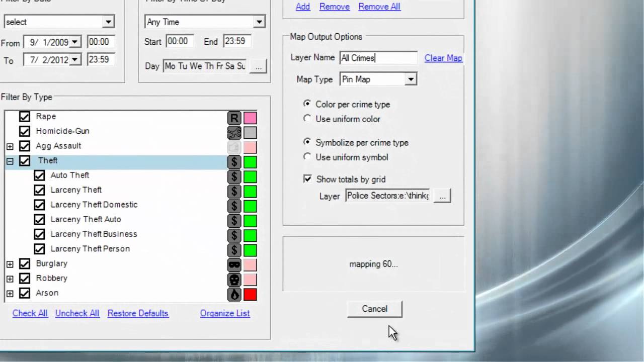Viewport: 644px width, 362px height.
Task: Click the Arson flame symbol icon
Action: 234,294
